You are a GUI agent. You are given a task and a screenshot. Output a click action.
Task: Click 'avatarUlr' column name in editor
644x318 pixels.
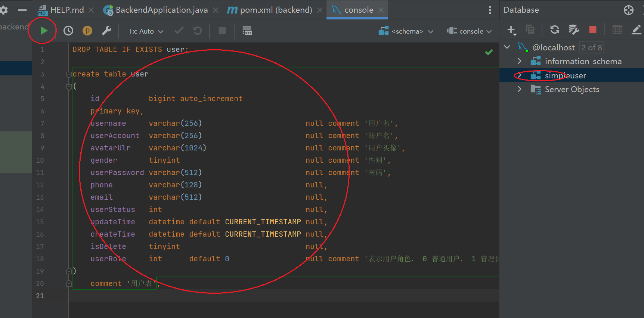111,148
